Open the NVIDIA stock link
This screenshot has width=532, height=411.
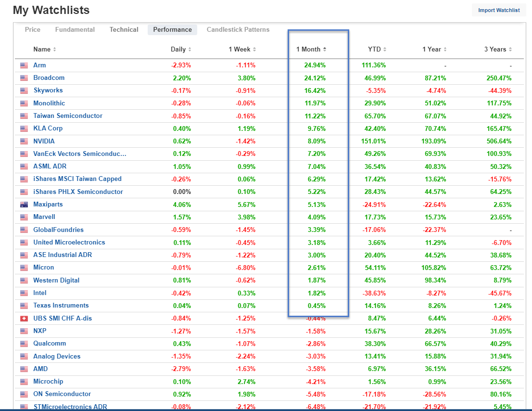pyautogui.click(x=44, y=141)
